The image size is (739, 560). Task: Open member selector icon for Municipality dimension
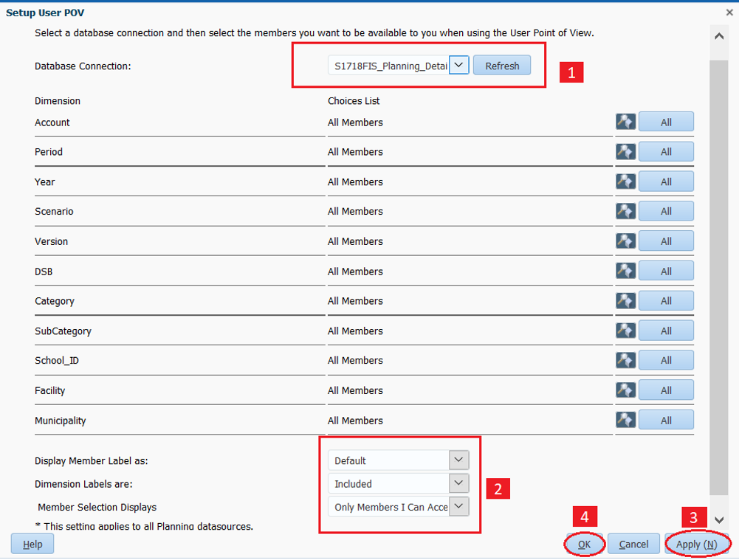coord(625,420)
